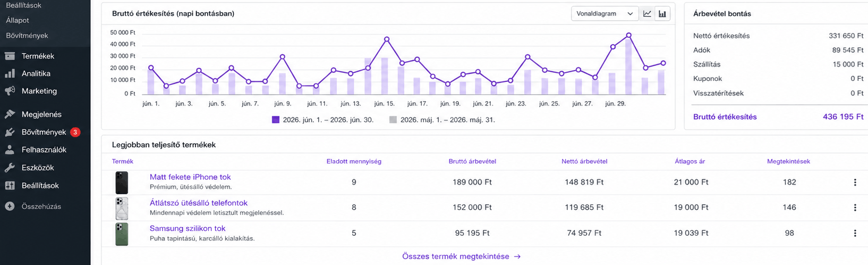Click the Visszatérítések row label
This screenshot has height=265, width=868.
click(x=718, y=93)
